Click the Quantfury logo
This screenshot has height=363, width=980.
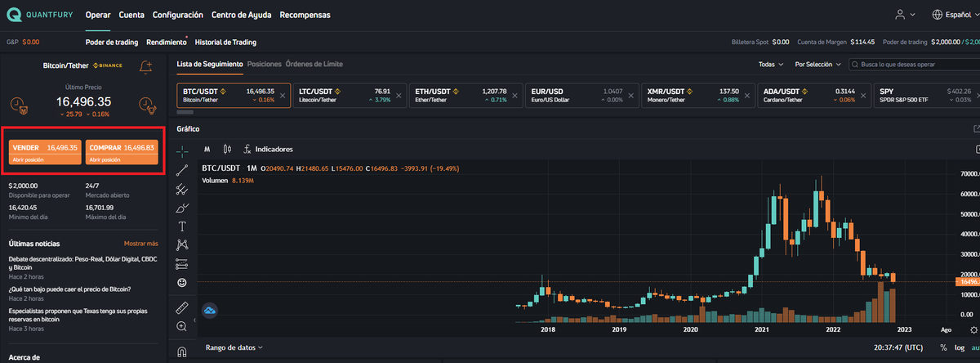[39, 15]
